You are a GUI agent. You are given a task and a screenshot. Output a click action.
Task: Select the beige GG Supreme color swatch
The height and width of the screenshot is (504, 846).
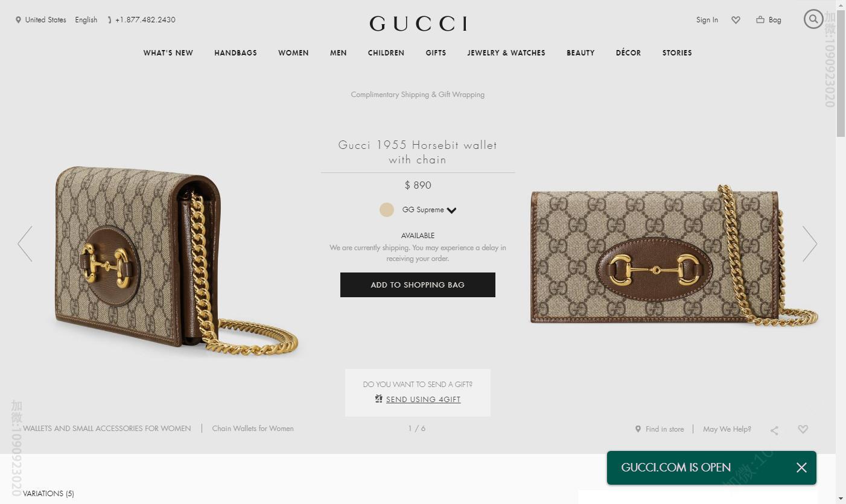coord(387,210)
